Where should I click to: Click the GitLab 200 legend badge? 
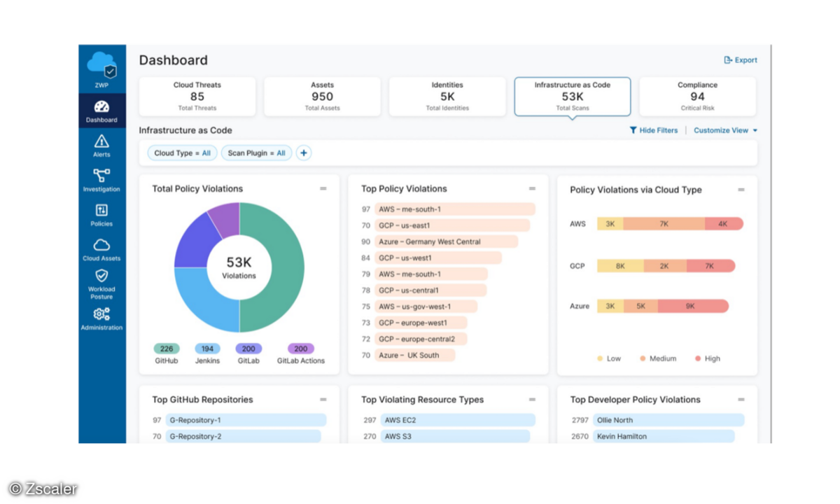point(248,349)
